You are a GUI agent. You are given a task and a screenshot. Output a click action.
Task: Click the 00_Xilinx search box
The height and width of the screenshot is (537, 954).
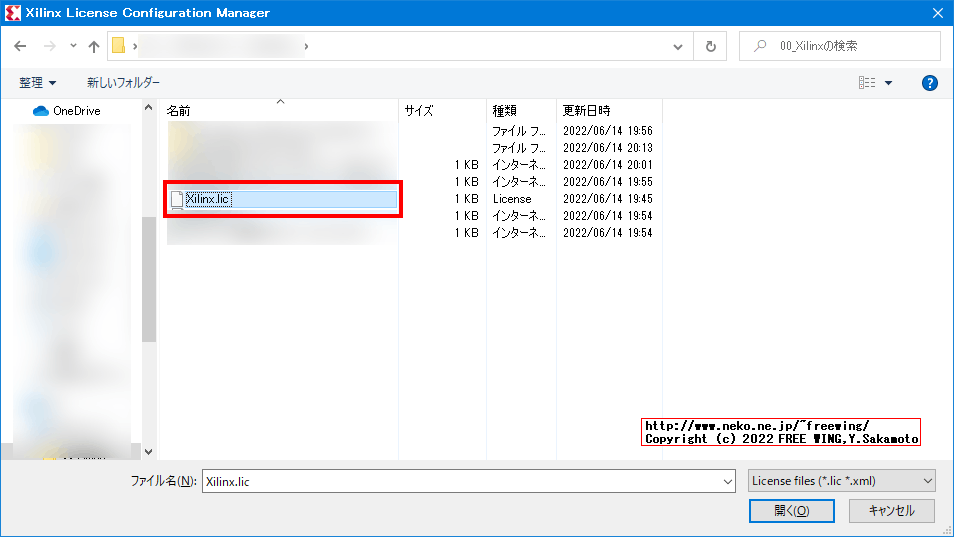click(x=840, y=46)
